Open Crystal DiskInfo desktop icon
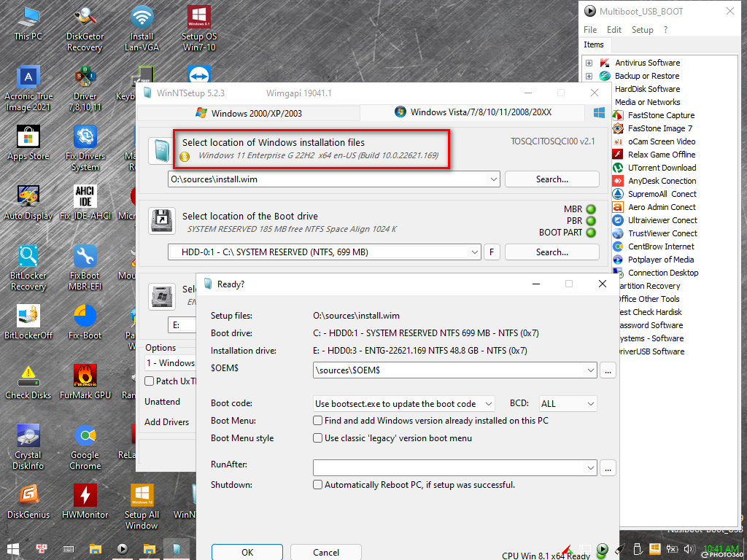 point(28,448)
